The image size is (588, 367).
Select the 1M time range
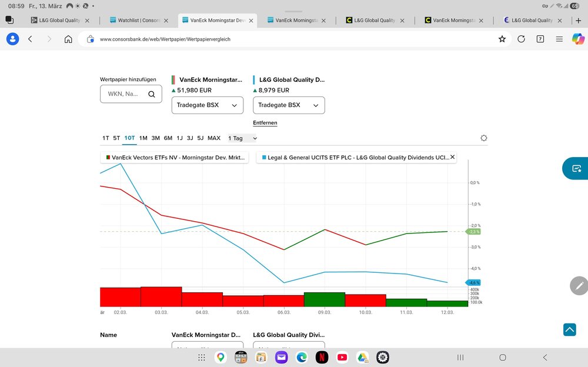tap(143, 138)
